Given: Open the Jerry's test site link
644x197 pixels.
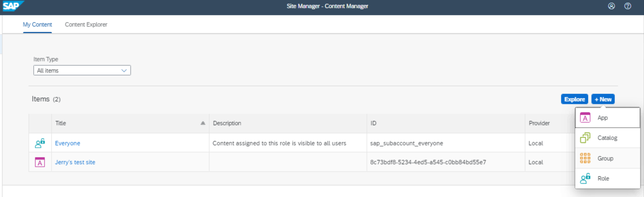Looking at the screenshot, I should tap(75, 162).
